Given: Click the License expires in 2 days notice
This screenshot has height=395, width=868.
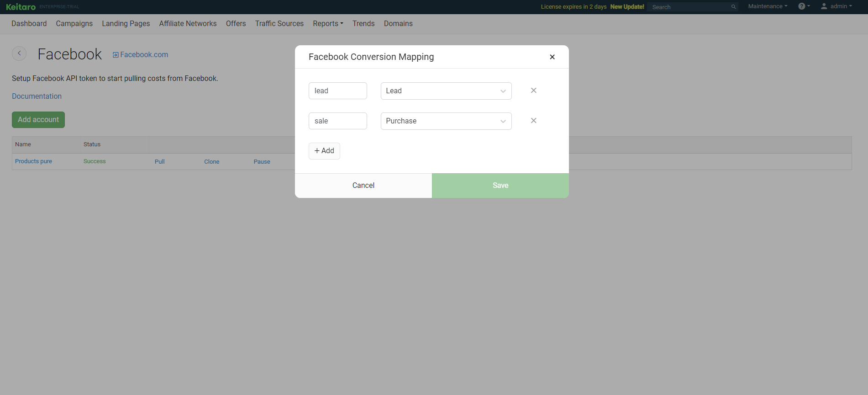Looking at the screenshot, I should (574, 7).
